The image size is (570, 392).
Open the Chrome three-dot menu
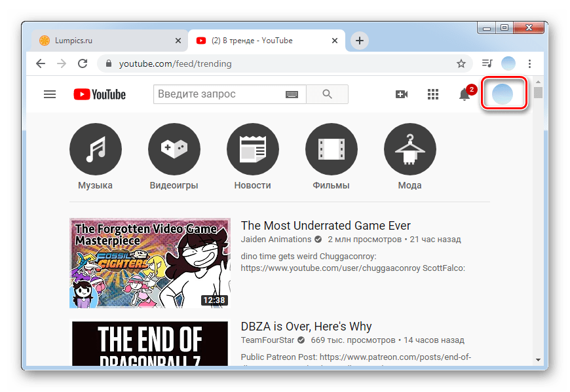(530, 64)
